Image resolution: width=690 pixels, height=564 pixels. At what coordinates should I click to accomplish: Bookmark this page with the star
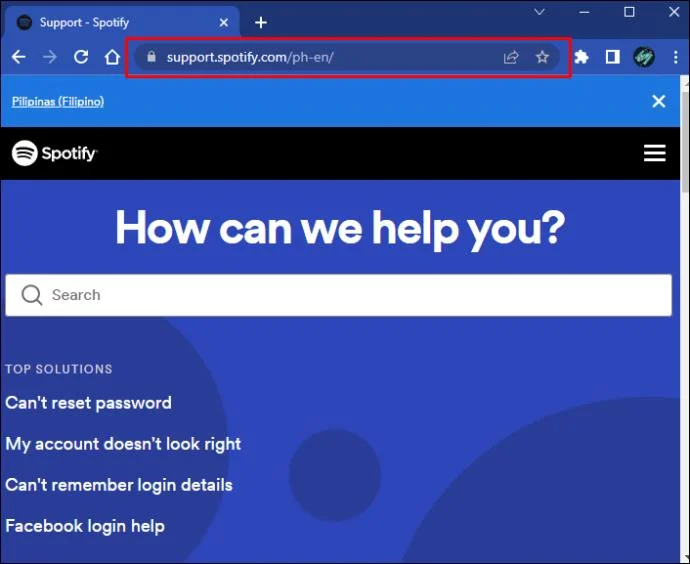point(542,57)
